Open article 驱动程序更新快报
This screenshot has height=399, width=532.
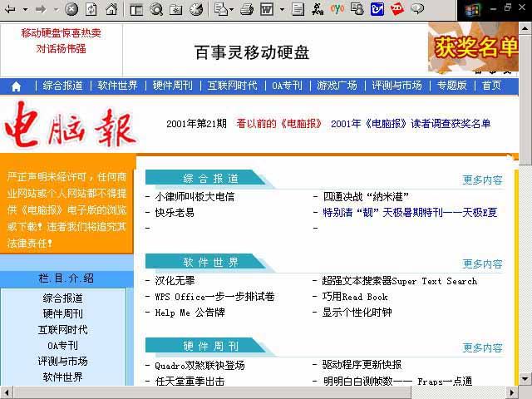tap(362, 365)
